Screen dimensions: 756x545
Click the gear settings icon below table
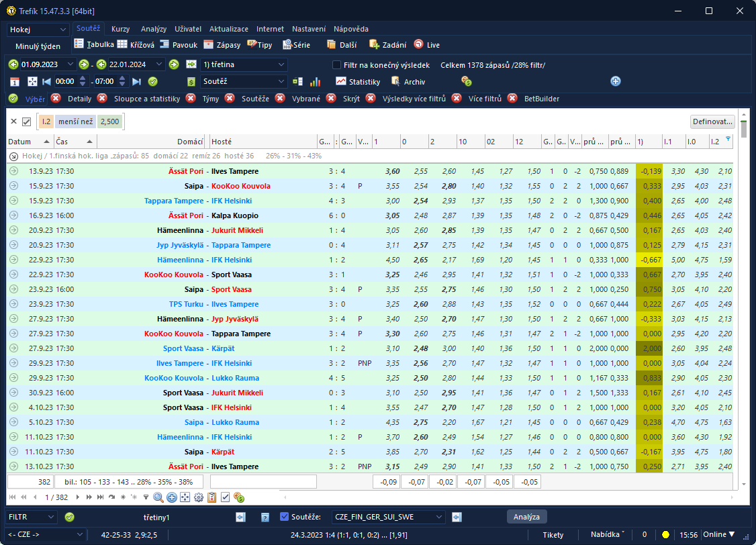199,497
